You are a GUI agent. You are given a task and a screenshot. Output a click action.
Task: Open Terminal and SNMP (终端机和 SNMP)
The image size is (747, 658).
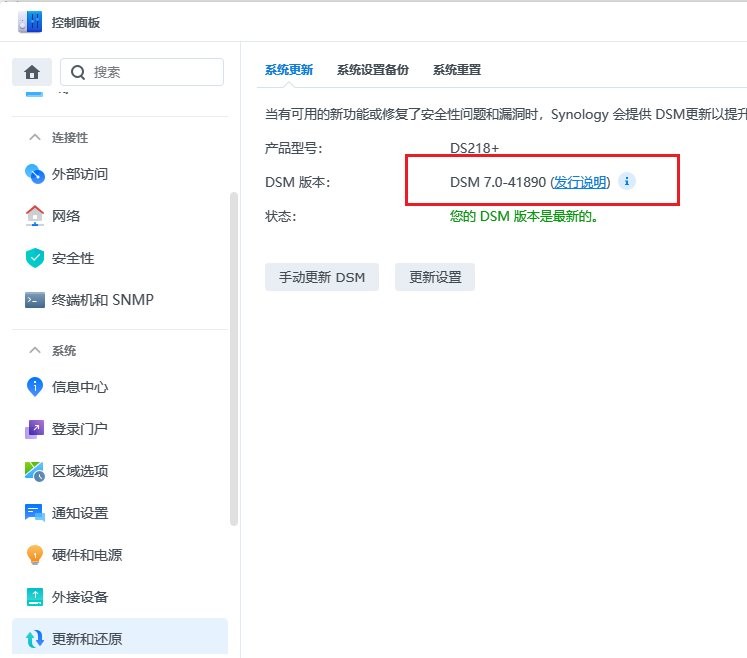[x=102, y=300]
